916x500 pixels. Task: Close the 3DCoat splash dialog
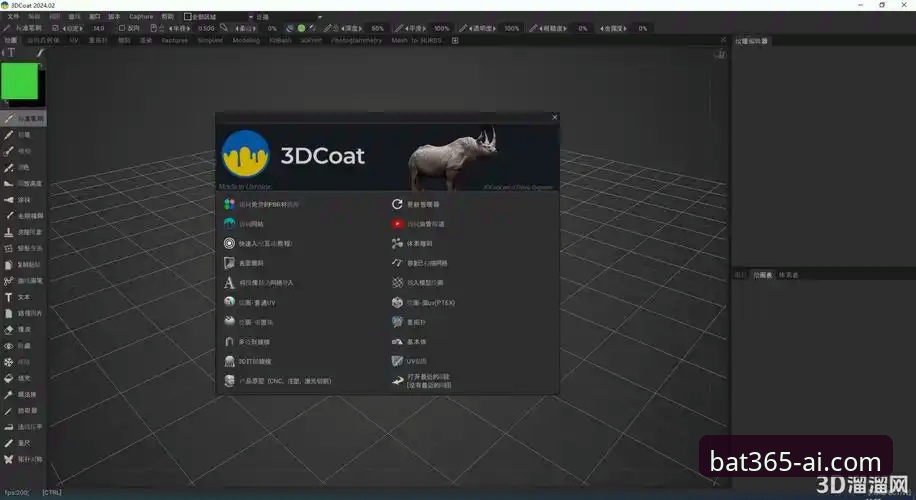554,117
